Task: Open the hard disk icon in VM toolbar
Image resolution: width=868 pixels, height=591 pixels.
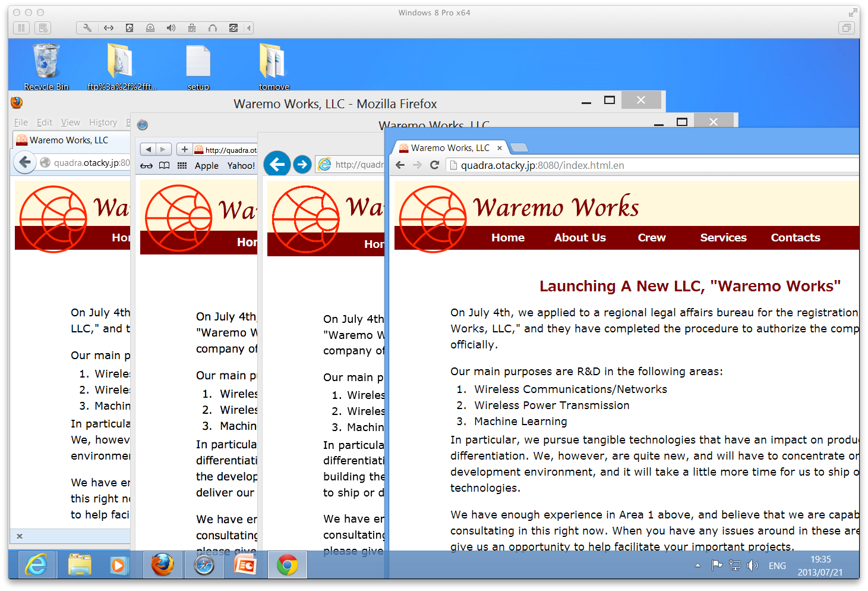Action: pos(130,28)
